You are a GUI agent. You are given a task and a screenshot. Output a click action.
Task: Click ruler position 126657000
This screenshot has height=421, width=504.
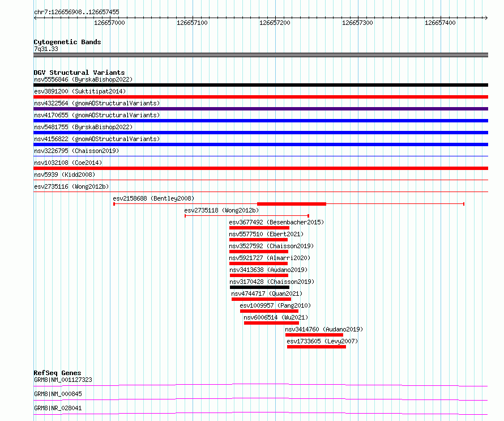(109, 23)
